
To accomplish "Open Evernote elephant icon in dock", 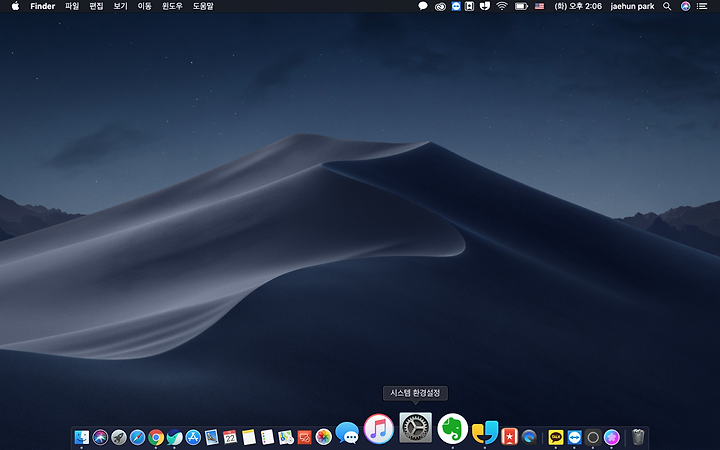I will [x=452, y=429].
